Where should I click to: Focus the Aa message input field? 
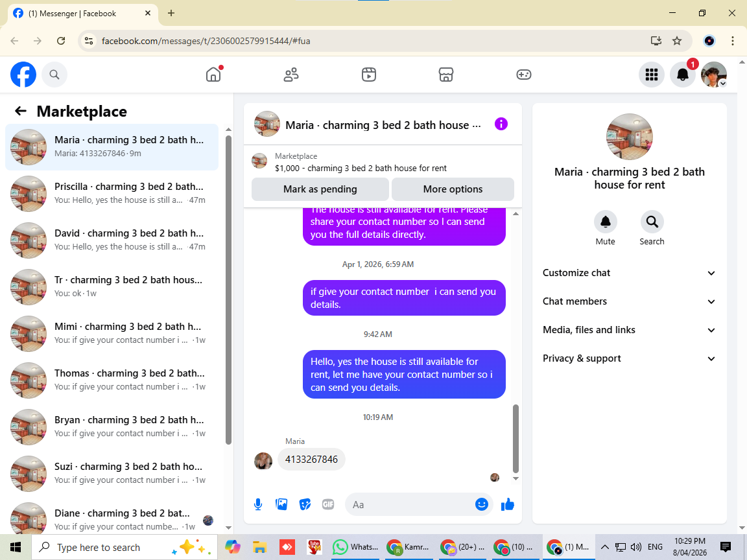pyautogui.click(x=410, y=505)
